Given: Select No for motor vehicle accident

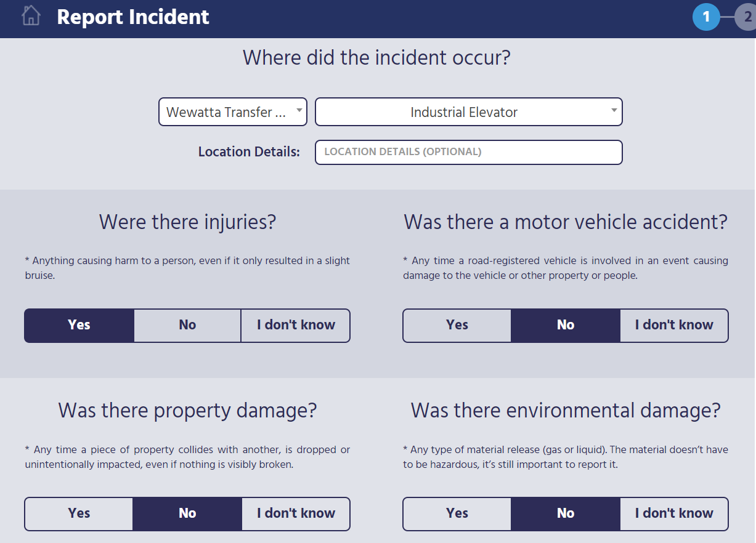Looking at the screenshot, I should (x=566, y=325).
